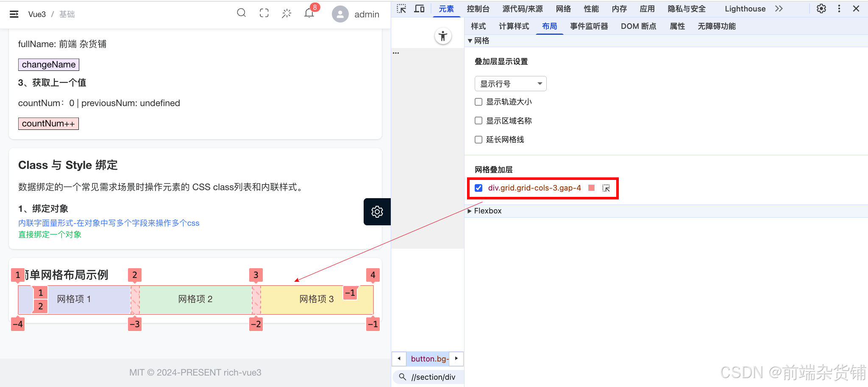This screenshot has width=868, height=387.
Task: Open 网络 DevTools tab
Action: coord(563,9)
